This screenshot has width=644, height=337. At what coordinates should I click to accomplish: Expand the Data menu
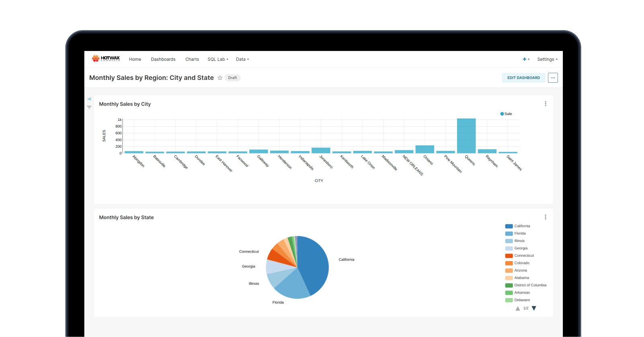242,59
